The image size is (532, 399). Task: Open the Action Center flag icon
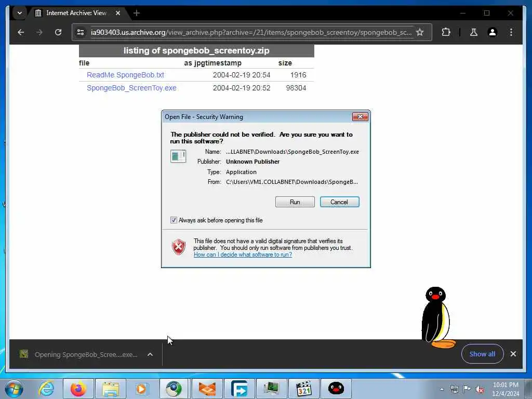[467, 389]
